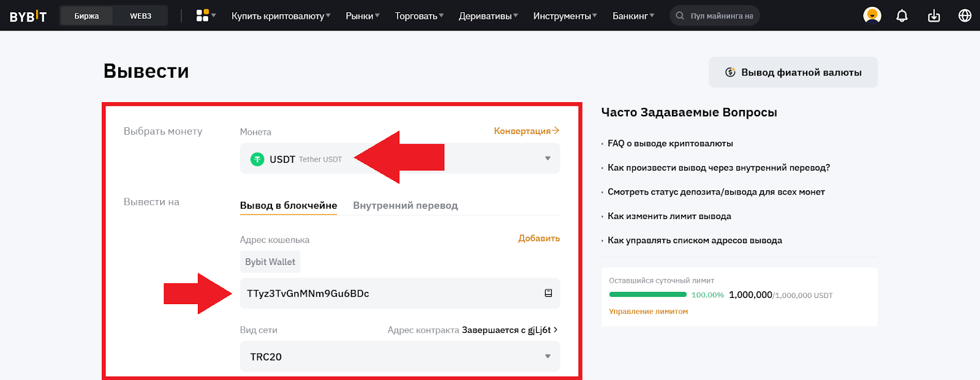The image size is (980, 380).
Task: Click the search magnifier icon
Action: 680,16
